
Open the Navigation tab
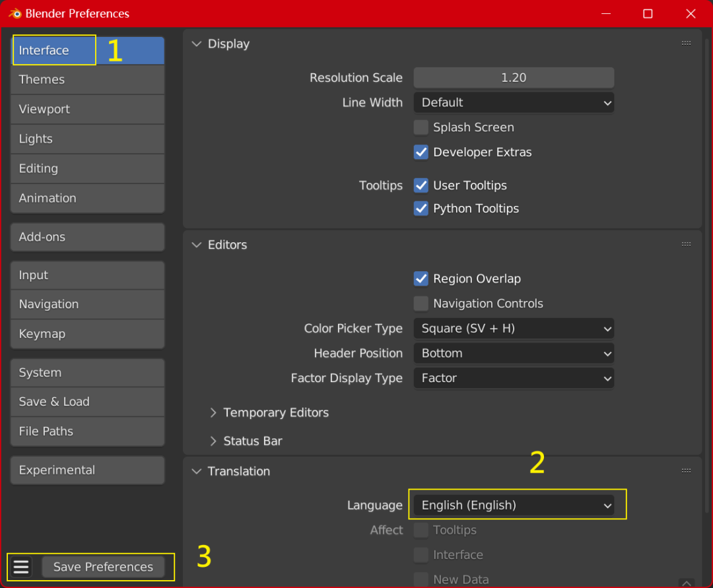coord(88,304)
